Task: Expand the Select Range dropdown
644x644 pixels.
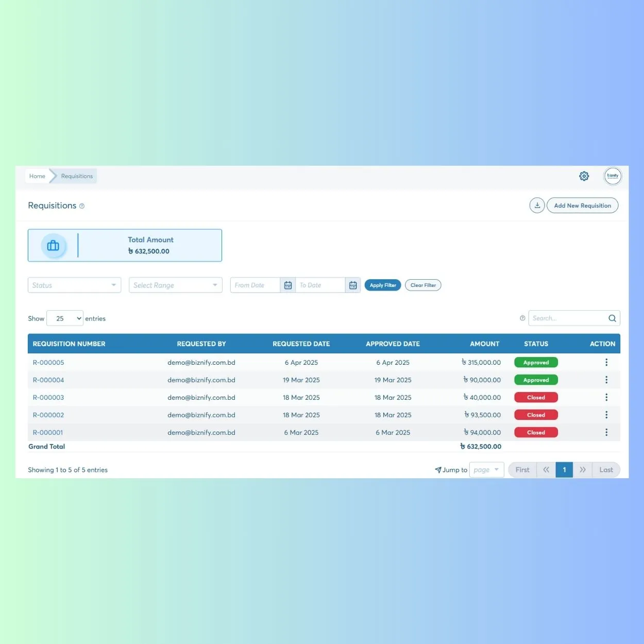Action: click(x=175, y=285)
